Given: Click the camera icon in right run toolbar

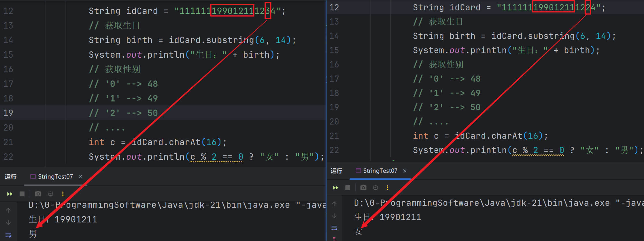Looking at the screenshot, I should click(363, 188).
